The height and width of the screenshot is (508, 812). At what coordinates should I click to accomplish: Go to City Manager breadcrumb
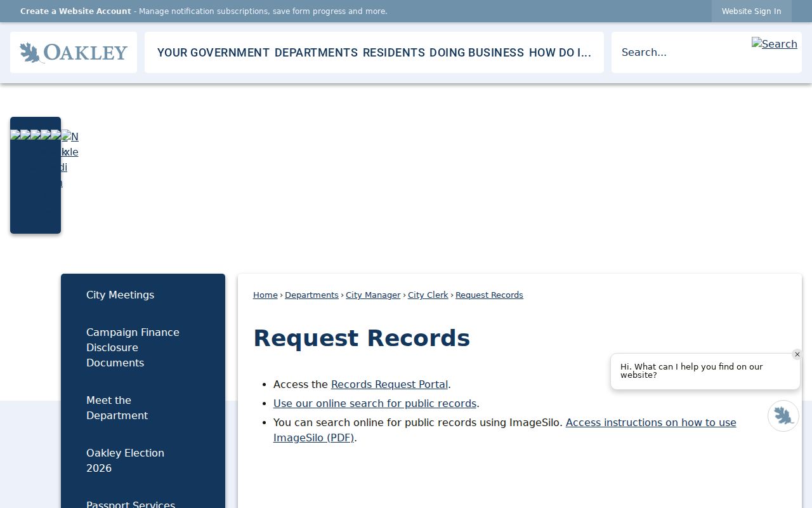tap(373, 295)
